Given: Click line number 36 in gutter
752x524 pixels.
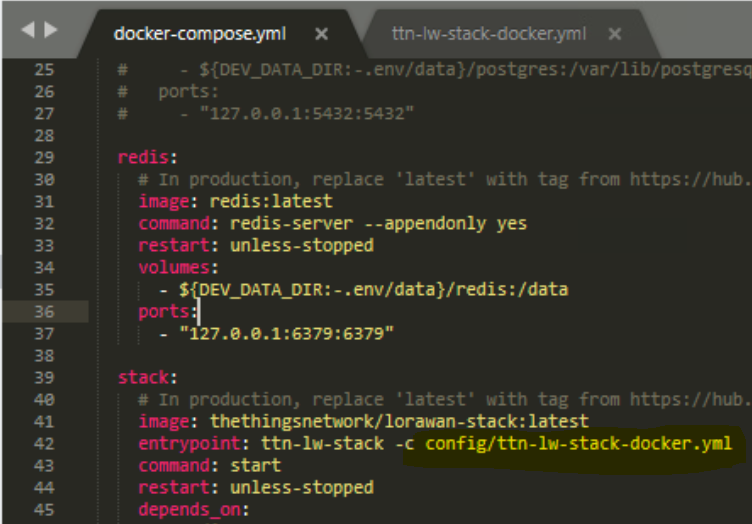Looking at the screenshot, I should (x=44, y=312).
